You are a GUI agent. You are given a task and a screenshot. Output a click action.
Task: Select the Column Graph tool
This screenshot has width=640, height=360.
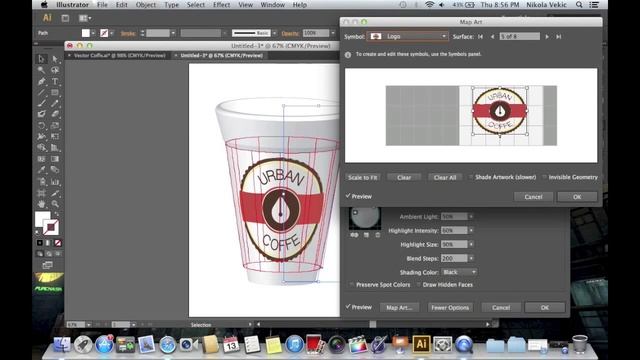pyautogui.click(x=55, y=182)
